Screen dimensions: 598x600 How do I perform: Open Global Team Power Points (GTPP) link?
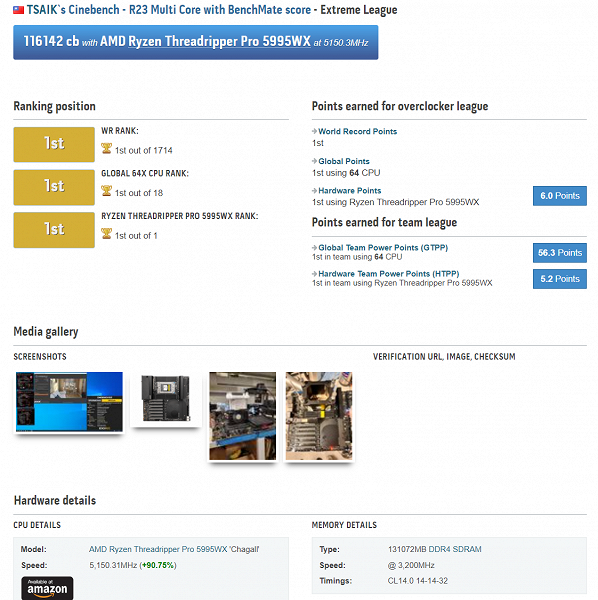[x=383, y=248]
